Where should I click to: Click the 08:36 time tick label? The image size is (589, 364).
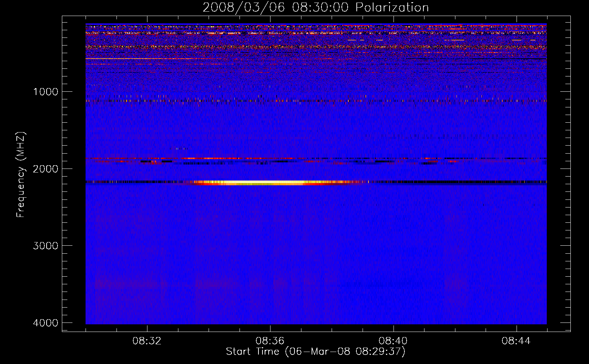click(x=270, y=341)
